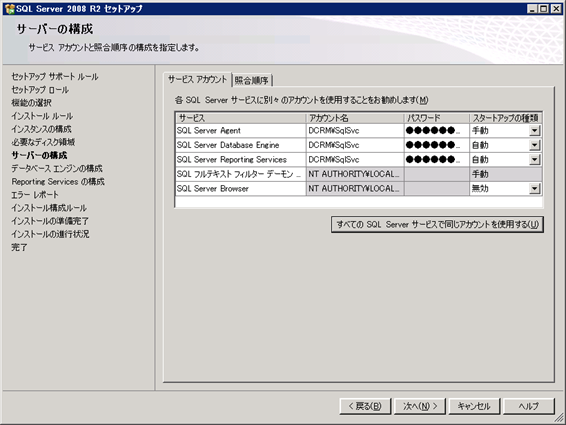Click エラー レポート in the step list

click(35, 195)
